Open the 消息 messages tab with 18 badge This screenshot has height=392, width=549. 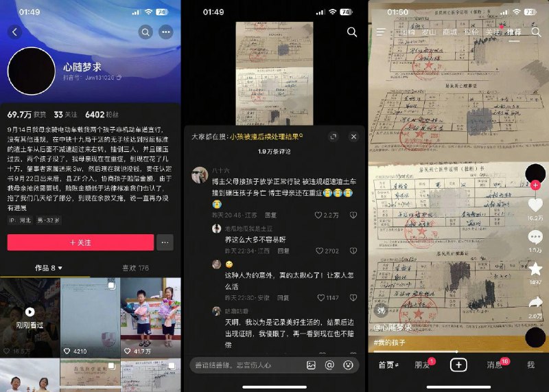(x=494, y=365)
